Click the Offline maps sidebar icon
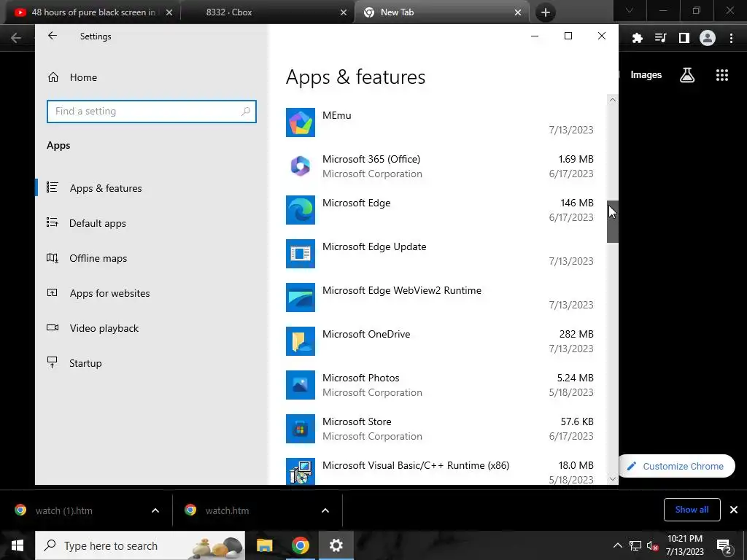The height and width of the screenshot is (560, 747). (x=53, y=257)
